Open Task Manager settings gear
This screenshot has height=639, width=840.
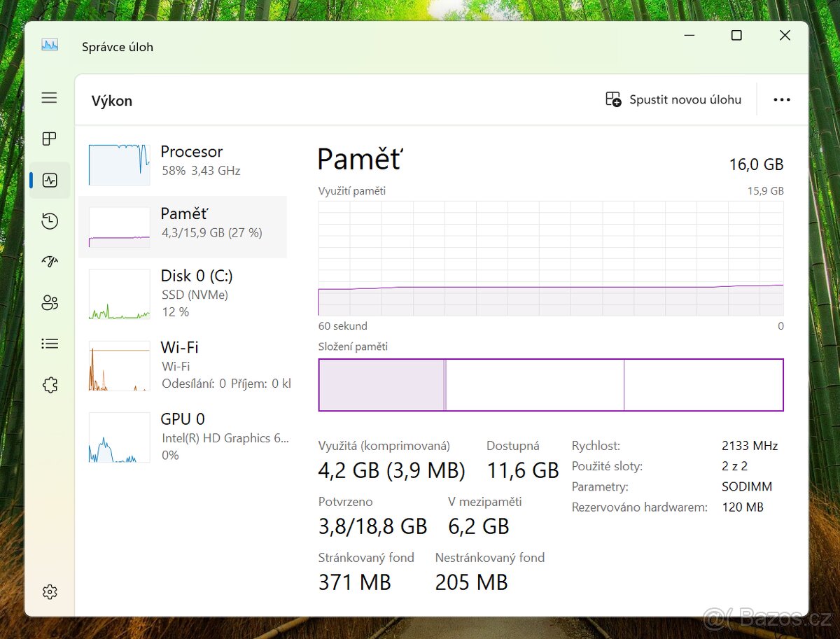point(49,592)
